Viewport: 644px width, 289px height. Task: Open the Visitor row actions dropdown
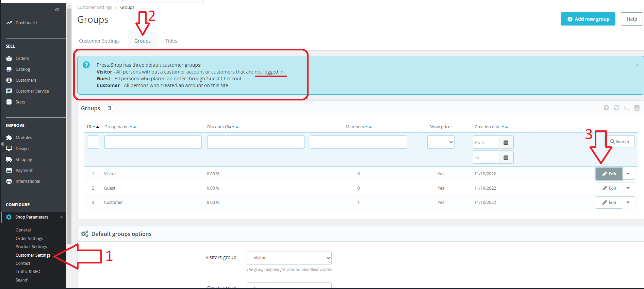click(x=628, y=174)
